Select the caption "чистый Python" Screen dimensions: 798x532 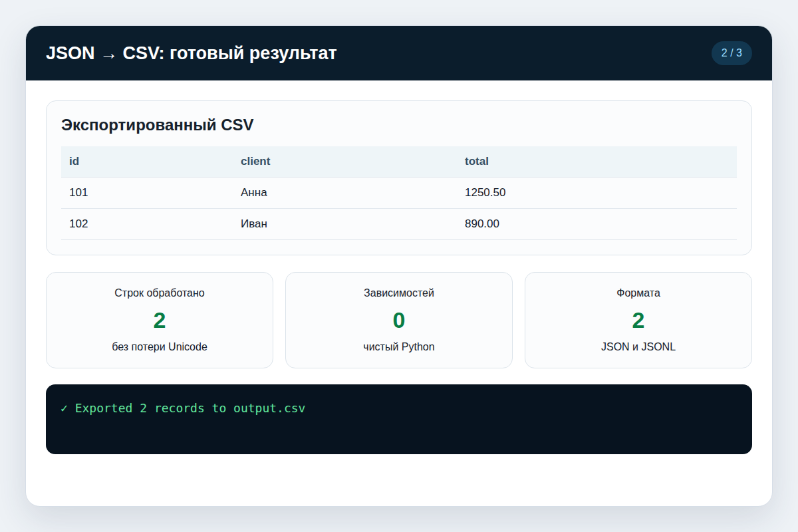tap(399, 347)
